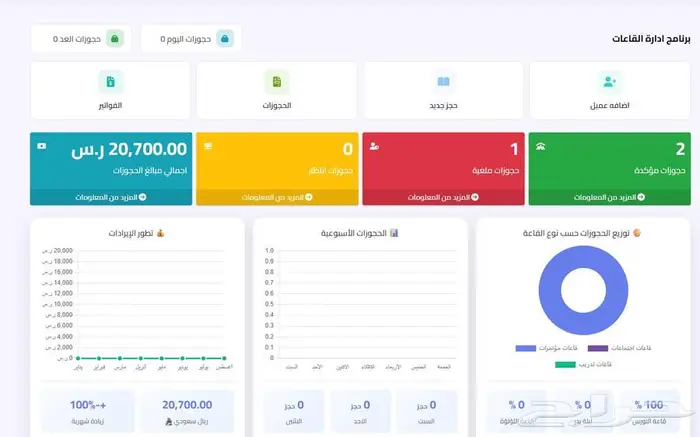This screenshot has width=700, height=437.
Task: Click the count 2 on the confirmed bookings card
Action: click(x=680, y=149)
